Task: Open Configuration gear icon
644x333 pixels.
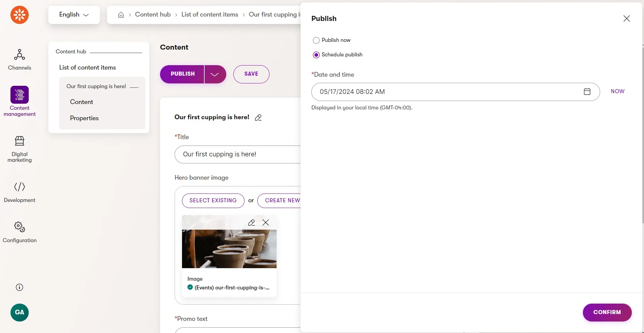Action: pos(20,227)
